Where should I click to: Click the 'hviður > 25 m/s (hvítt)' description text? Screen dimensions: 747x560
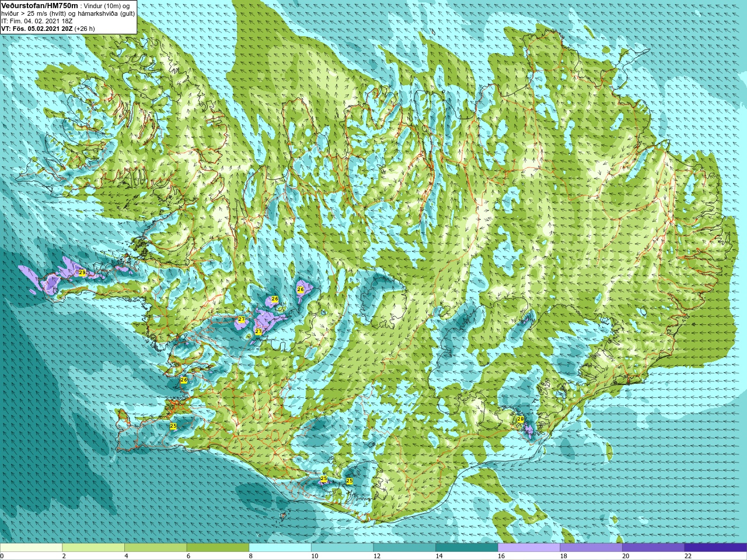pyautogui.click(x=34, y=13)
